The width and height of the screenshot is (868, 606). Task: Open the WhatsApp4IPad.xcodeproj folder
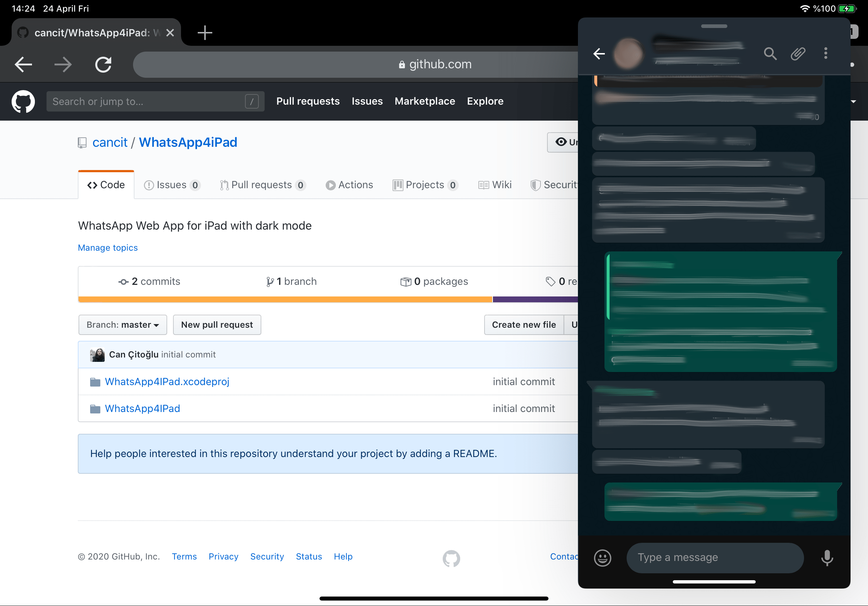[x=167, y=381]
